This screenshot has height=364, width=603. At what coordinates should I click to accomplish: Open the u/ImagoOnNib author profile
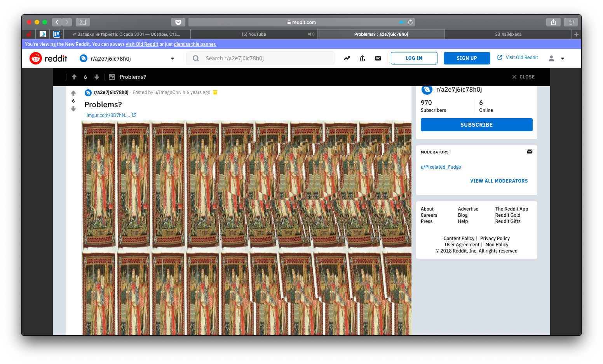point(170,92)
